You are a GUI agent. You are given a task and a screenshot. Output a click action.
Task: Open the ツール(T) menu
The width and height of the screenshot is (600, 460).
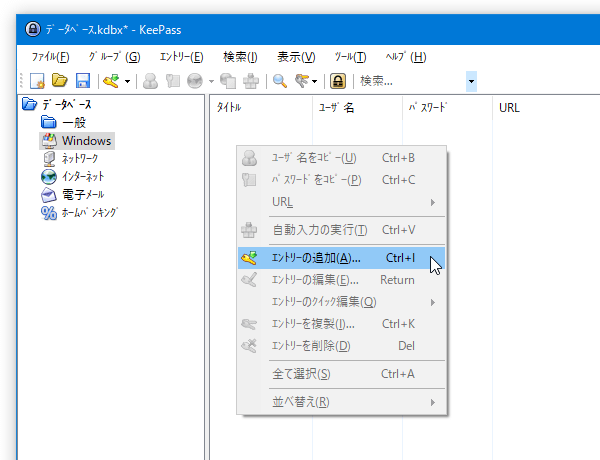(x=351, y=57)
